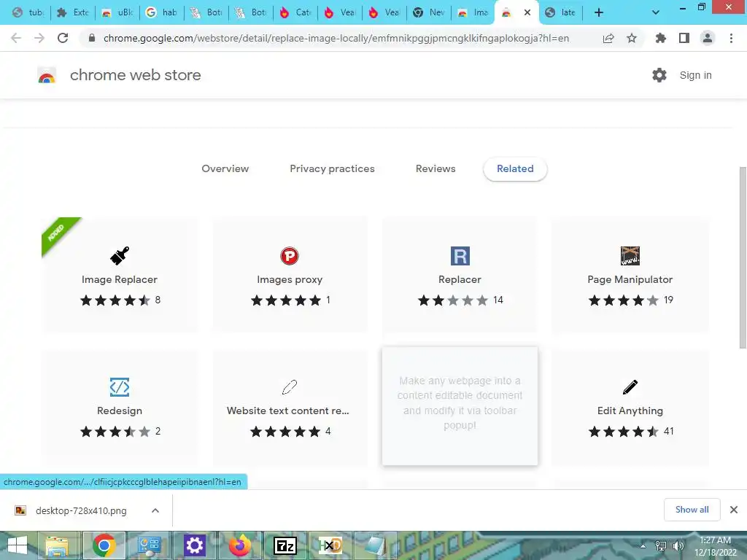
Task: Open HxD editor from taskbar
Action: [330, 545]
